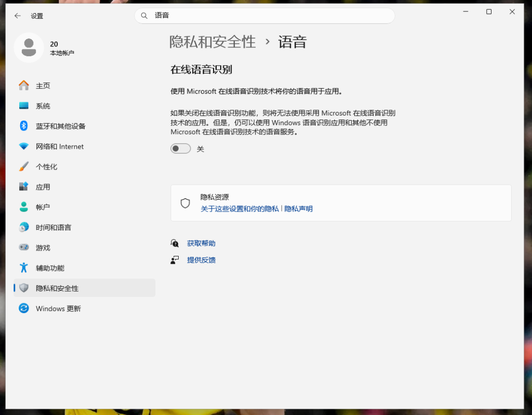Click the 提供反馈 link
The height and width of the screenshot is (415, 532).
[201, 260]
